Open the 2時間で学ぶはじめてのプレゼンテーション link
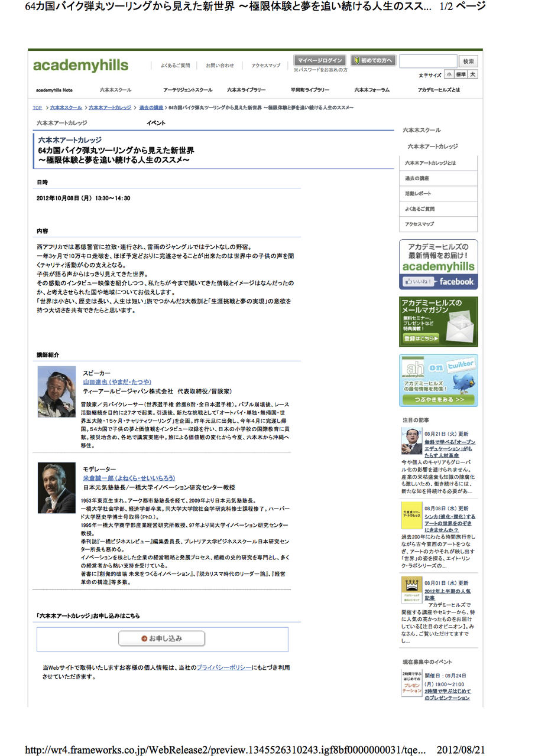 tap(448, 694)
